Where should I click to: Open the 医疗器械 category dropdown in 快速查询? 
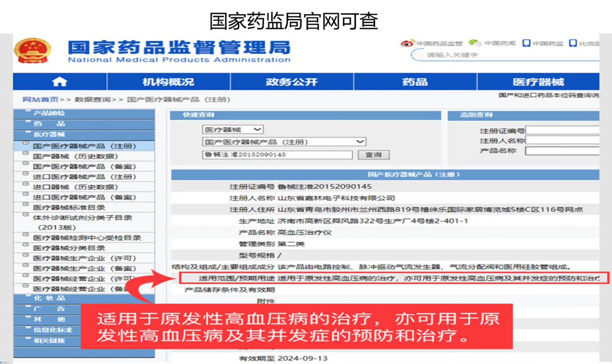[x=233, y=129]
